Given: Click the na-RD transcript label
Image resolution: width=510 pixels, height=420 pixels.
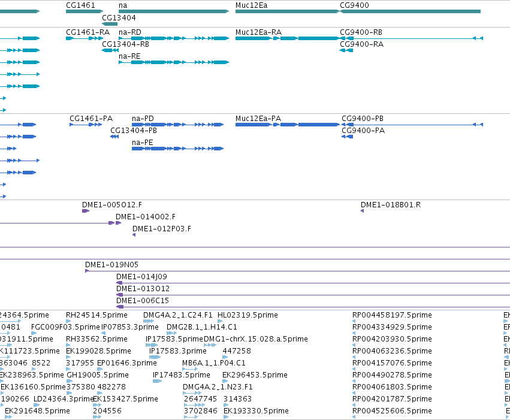Looking at the screenshot, I should point(130,32).
